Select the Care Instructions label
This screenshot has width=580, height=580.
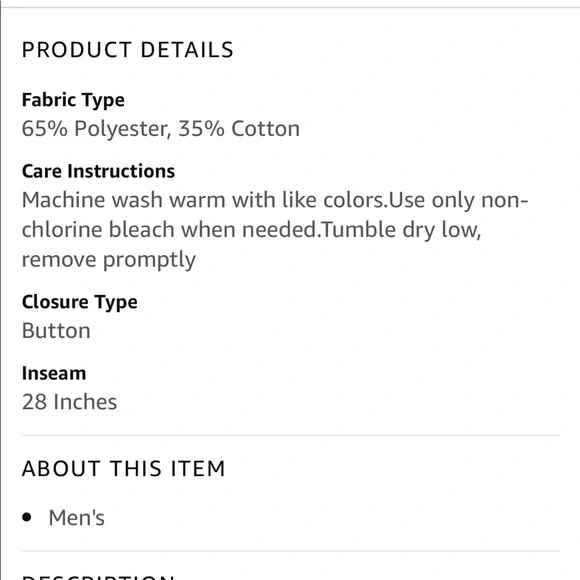tap(98, 171)
